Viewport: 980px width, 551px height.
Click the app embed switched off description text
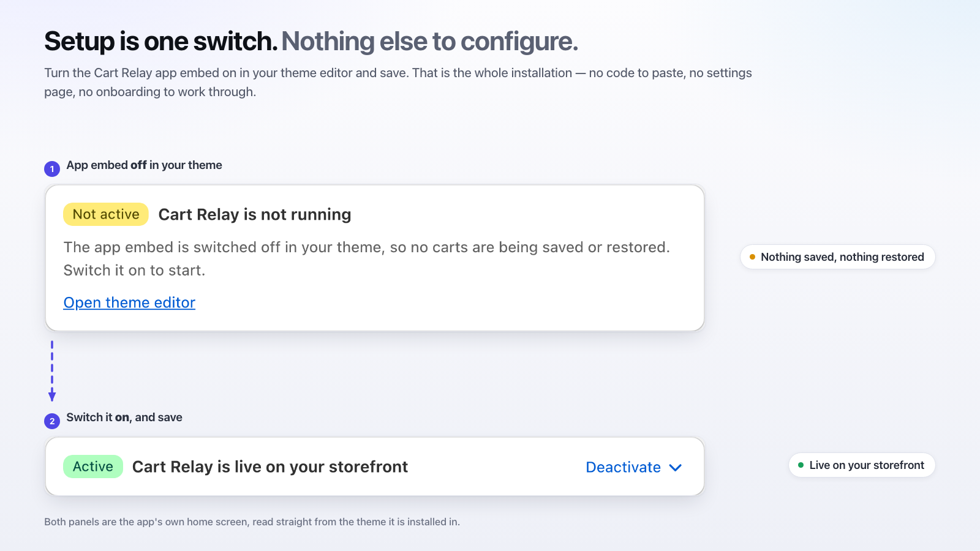coord(366,258)
